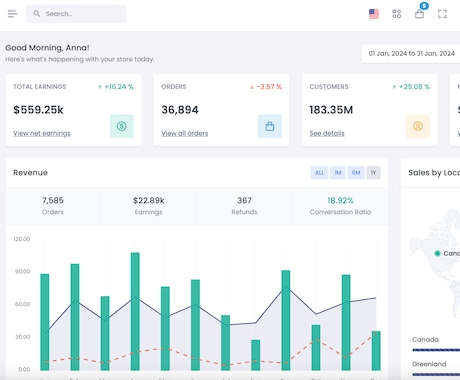Open View net earnings link
Image resolution: width=460 pixels, height=380 pixels.
[42, 133]
